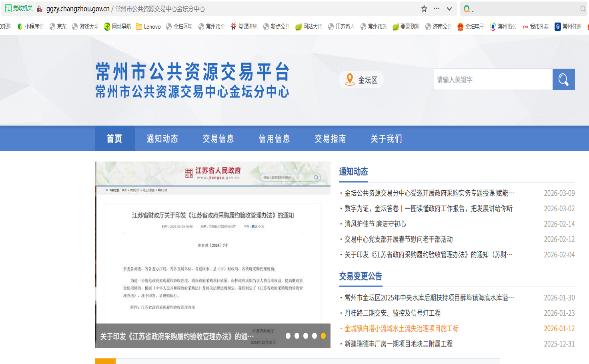Open the change announcement dated 2026-01-30
The image size is (589, 364).
pyautogui.click(x=429, y=298)
